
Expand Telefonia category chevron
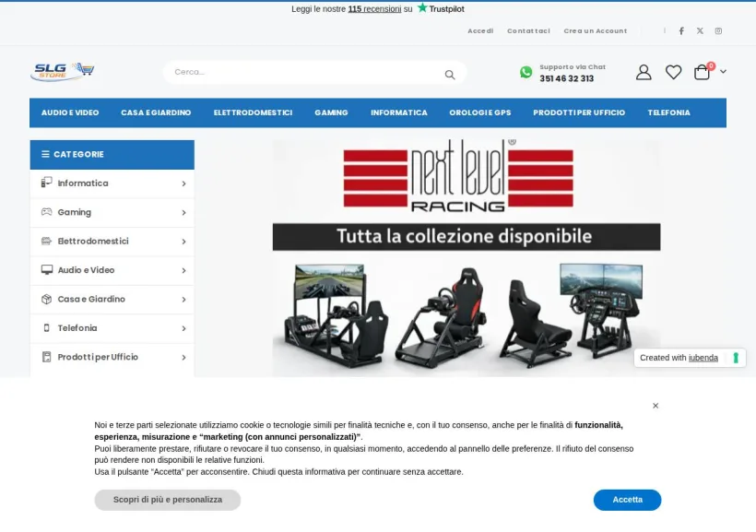(183, 328)
